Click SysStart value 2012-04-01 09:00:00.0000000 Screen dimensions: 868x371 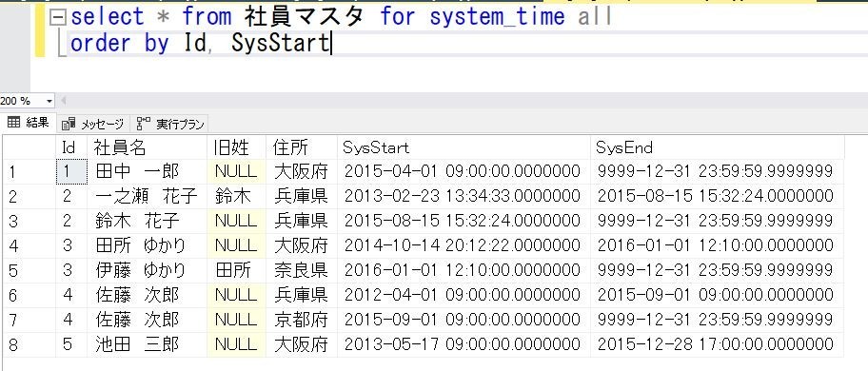tap(464, 295)
